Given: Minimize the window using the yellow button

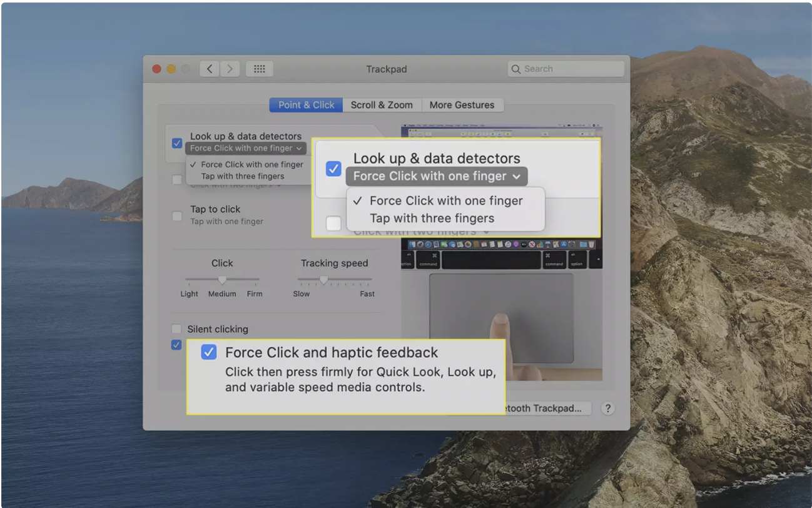Looking at the screenshot, I should [x=171, y=69].
